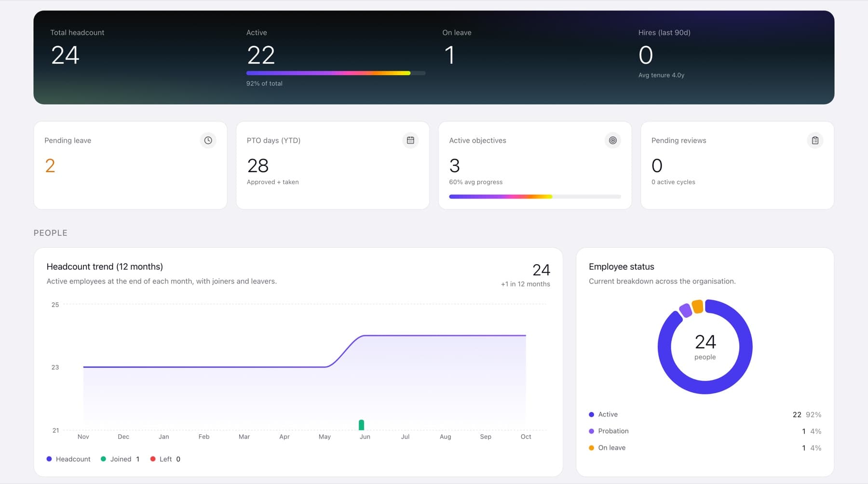Screen dimensions: 868x484
Task: Open the PTO days (YTD) card
Action: (x=333, y=165)
